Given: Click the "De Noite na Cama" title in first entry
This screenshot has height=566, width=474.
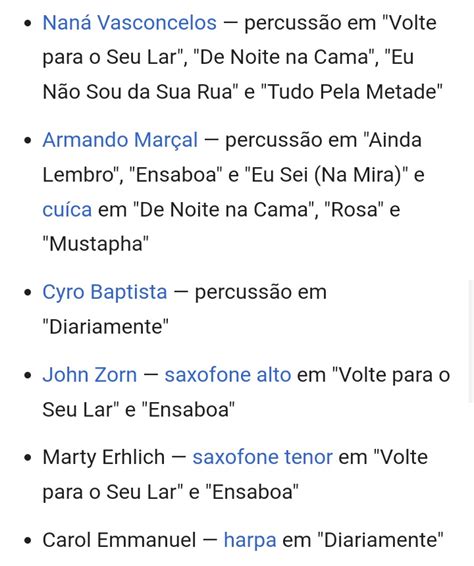Looking at the screenshot, I should coord(283,57).
